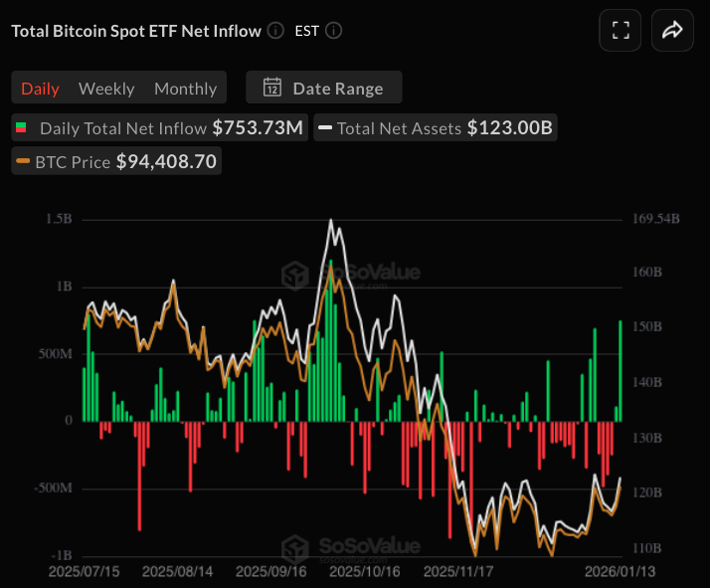Viewport: 710px width, 588px height.
Task: Click the chart title Total Bitcoin Spot ETF Net Inflow
Action: click(x=136, y=31)
